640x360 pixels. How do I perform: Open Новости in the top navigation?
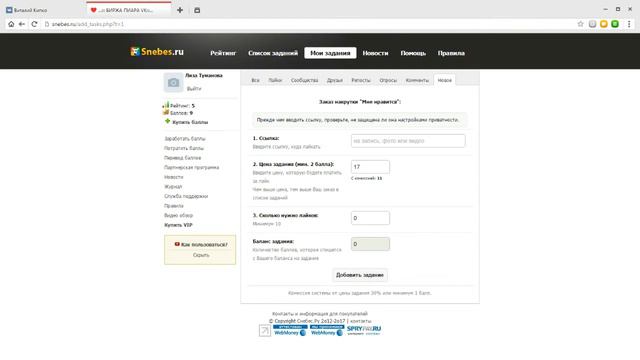click(x=376, y=53)
